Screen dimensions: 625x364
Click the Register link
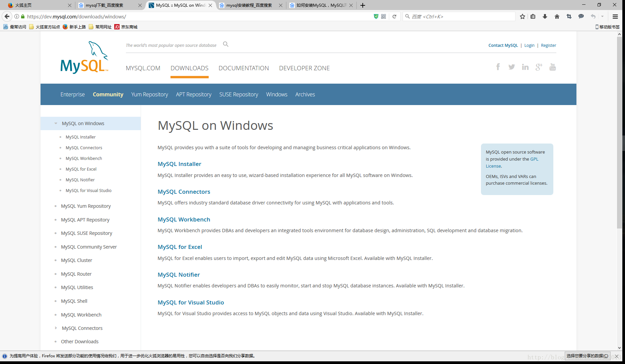tap(548, 45)
